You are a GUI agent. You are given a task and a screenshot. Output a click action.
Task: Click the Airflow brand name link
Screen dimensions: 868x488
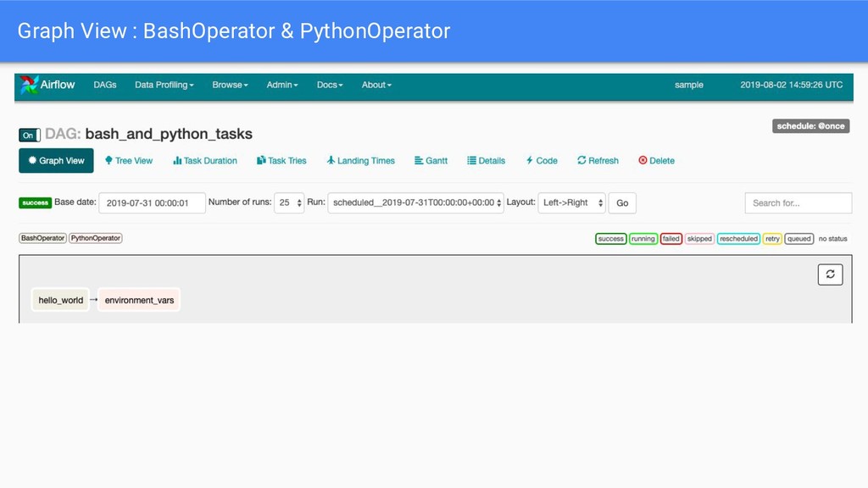57,85
